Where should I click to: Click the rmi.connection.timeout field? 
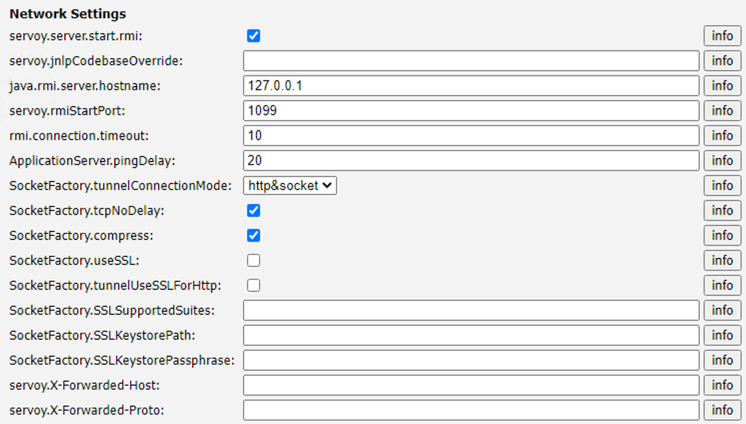click(471, 136)
